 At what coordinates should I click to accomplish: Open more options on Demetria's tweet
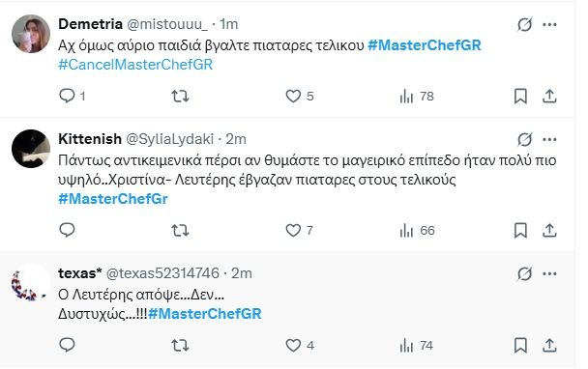tap(549, 25)
